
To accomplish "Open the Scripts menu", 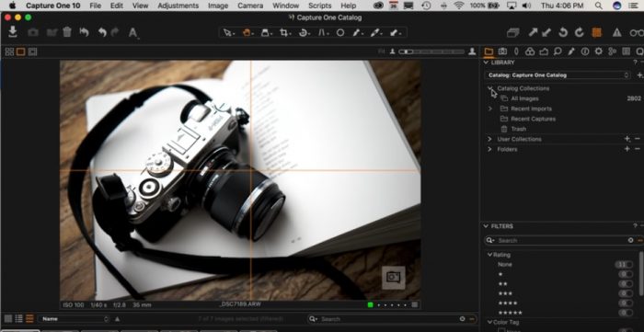I will [x=319, y=6].
